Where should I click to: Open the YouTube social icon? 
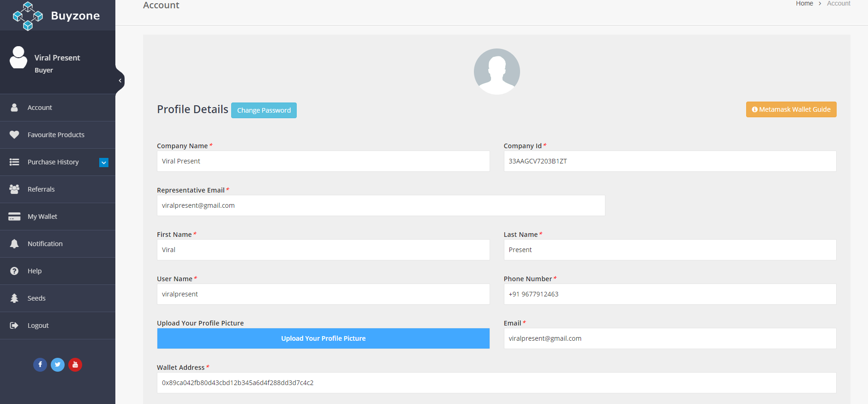[75, 365]
